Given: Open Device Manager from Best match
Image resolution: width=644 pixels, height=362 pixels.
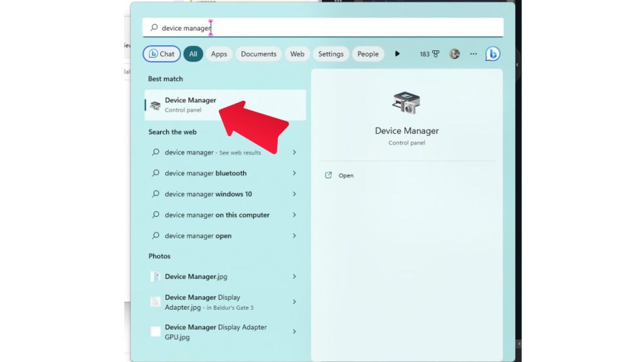Looking at the screenshot, I should (225, 105).
